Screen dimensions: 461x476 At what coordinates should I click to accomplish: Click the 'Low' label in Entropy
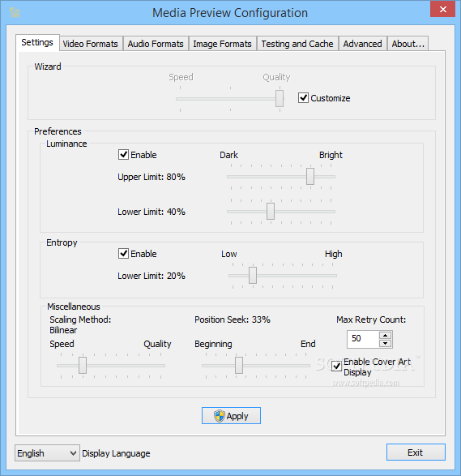(x=229, y=254)
